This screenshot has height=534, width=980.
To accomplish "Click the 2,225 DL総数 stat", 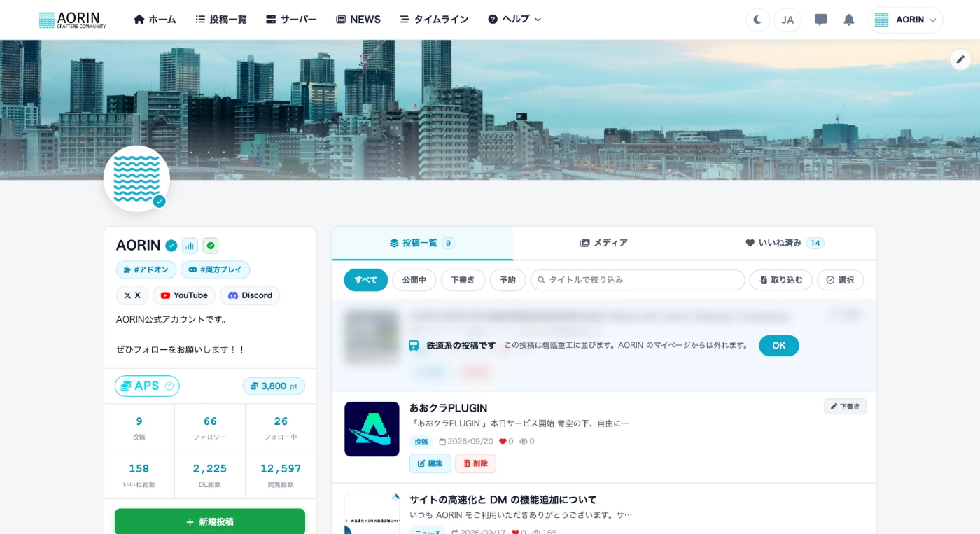I will [x=210, y=475].
